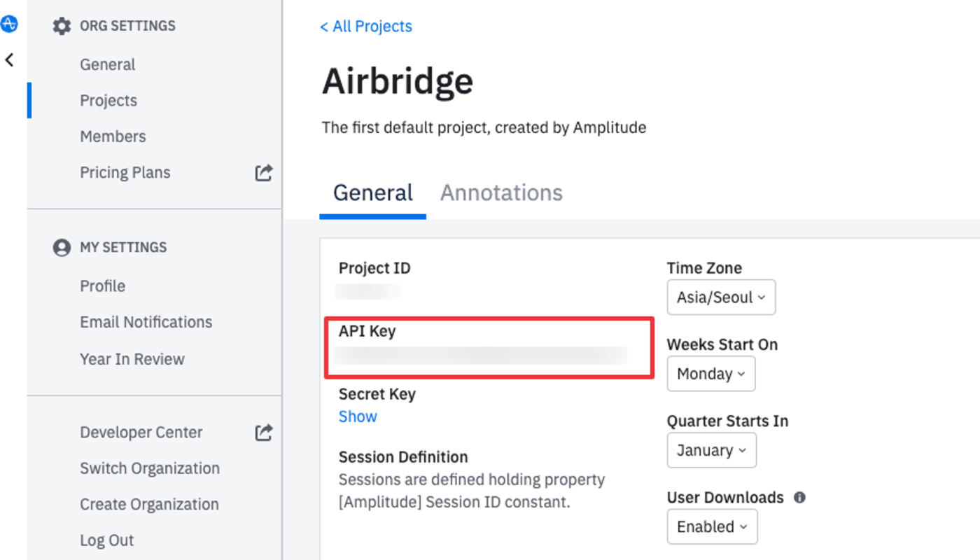
Task: Switch to the Annotations tab
Action: 501,192
